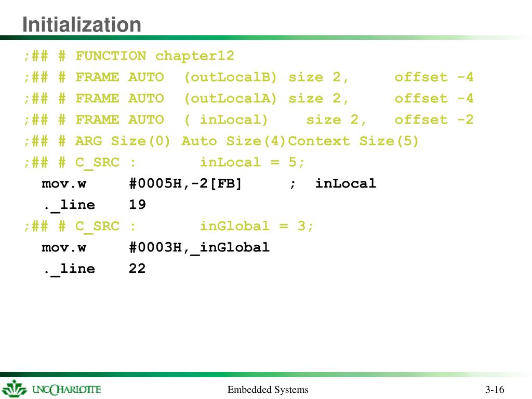
Task: Click 'Context Size(5)' text
Action: pos(353,141)
